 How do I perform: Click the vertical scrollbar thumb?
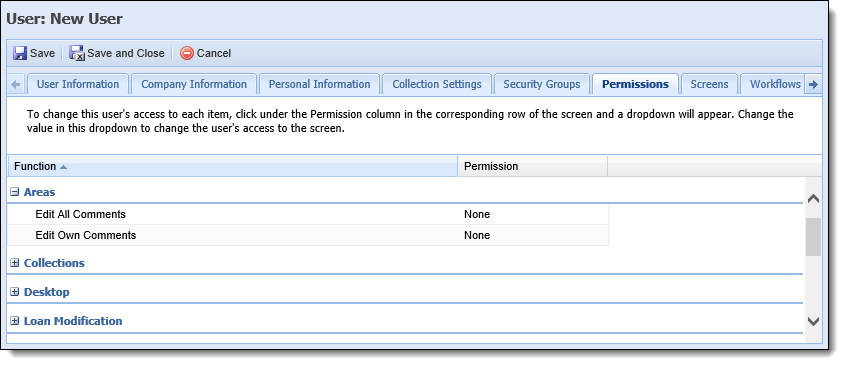[814, 237]
